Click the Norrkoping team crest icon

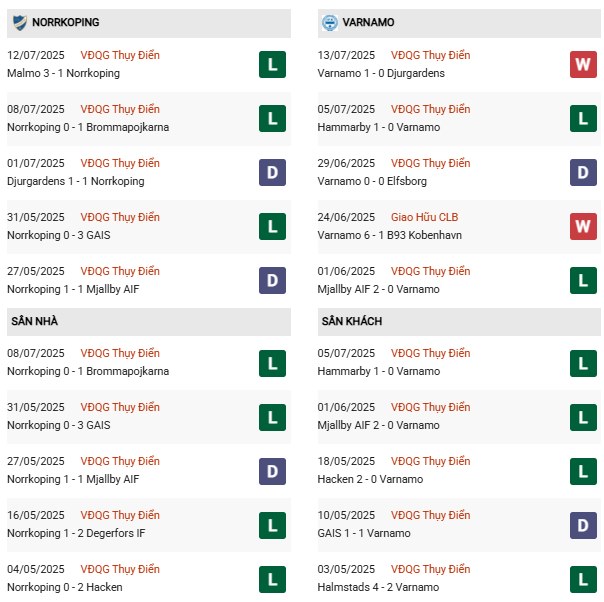click(19, 21)
